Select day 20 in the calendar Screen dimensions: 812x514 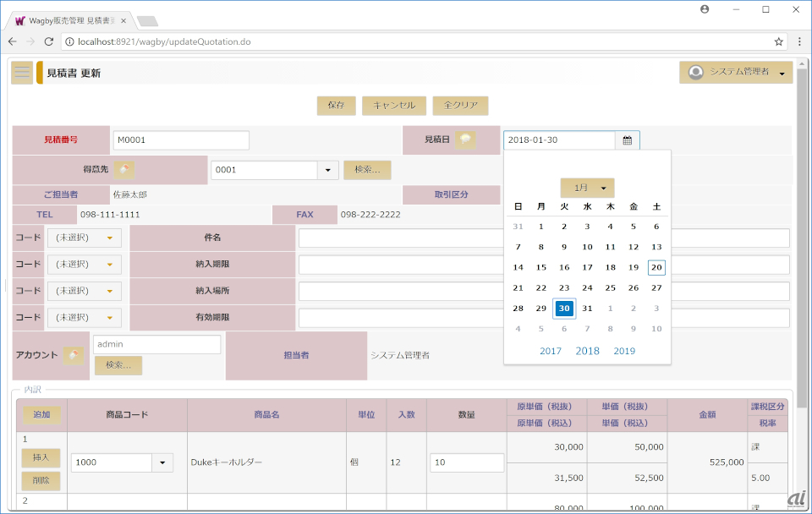pos(656,267)
